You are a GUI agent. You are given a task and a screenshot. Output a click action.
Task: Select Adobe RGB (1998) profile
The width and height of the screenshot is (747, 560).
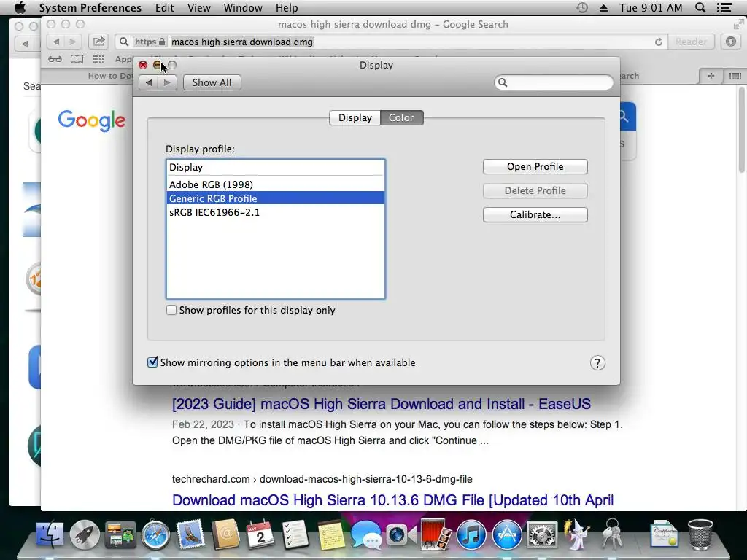point(275,184)
